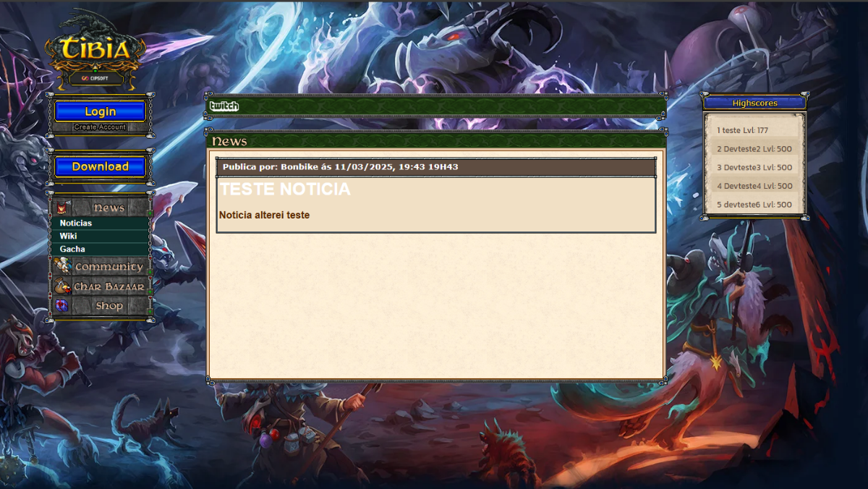
Task: Expand the Community section plus toggle
Action: 150,272
